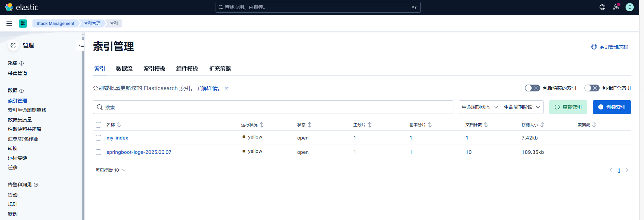Open the green space selector icon

[23, 24]
